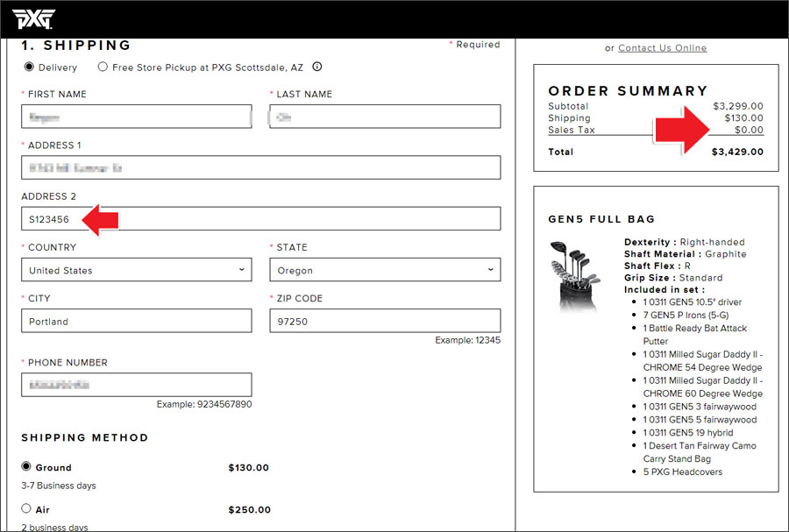
Task: Click the Zip Code field 97250
Action: [x=385, y=321]
